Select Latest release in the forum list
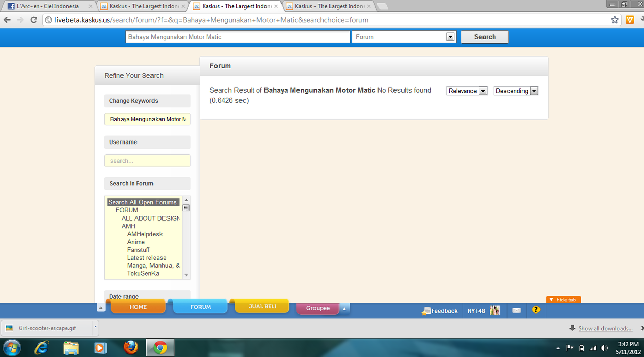Screen dimensions: 644x357 coord(146,258)
